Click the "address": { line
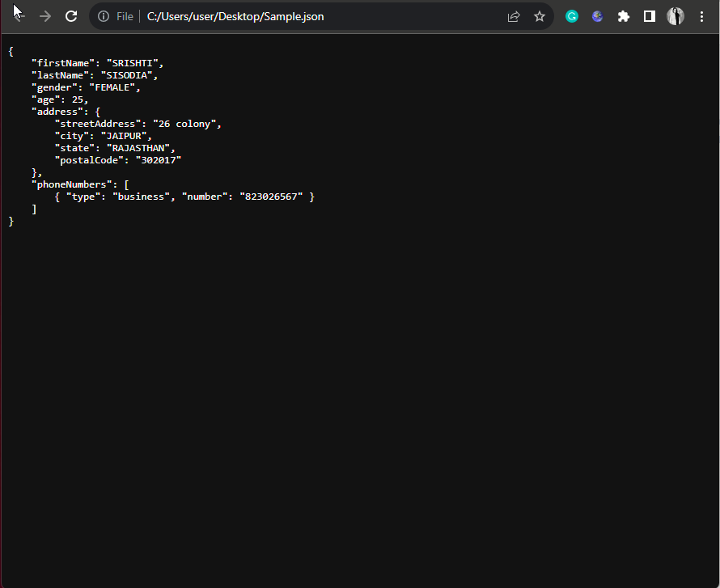Image resolution: width=720 pixels, height=588 pixels. [66, 112]
